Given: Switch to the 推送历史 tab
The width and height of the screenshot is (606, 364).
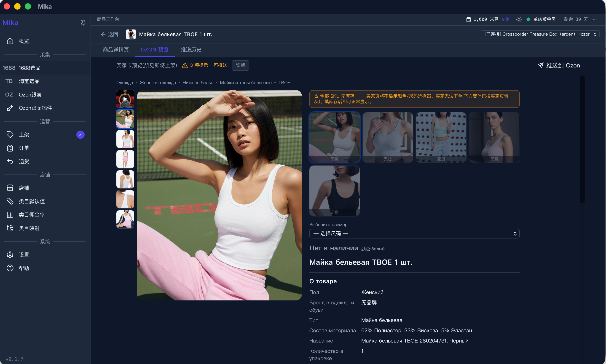Looking at the screenshot, I should tap(191, 50).
